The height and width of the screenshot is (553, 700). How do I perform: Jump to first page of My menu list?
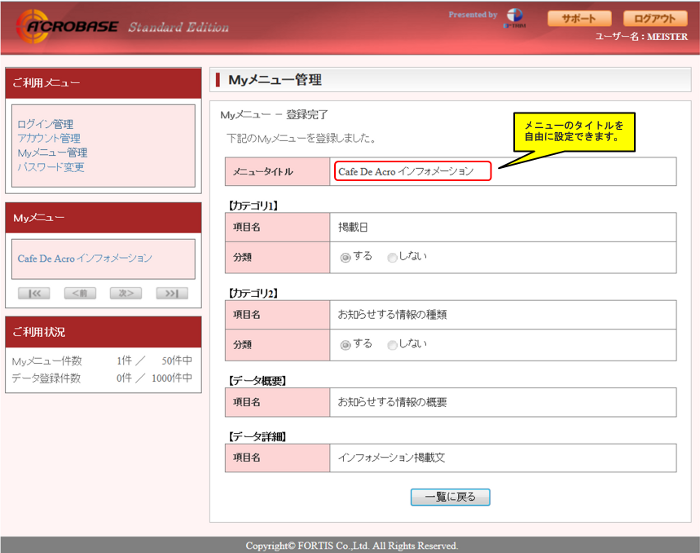34,293
